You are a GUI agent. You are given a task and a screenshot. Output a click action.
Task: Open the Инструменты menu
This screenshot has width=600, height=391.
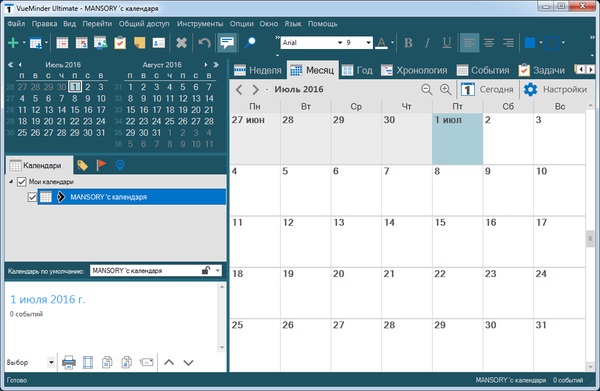click(200, 24)
